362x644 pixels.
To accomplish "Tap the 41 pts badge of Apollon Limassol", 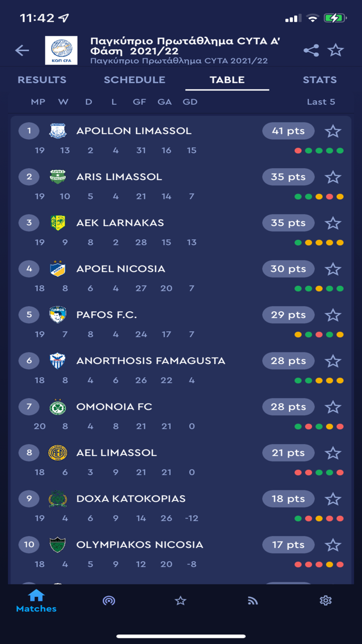I will click(288, 130).
